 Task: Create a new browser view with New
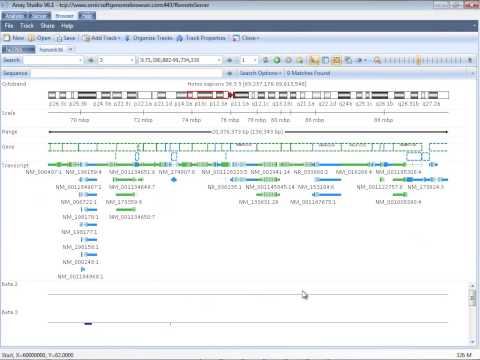tap(14, 38)
